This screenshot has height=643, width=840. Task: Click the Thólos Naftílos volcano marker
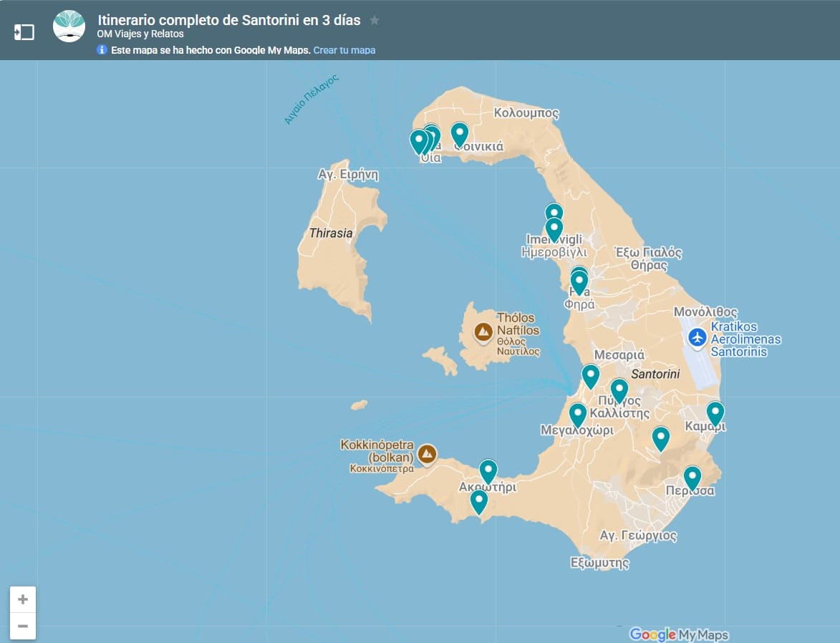pos(483,332)
